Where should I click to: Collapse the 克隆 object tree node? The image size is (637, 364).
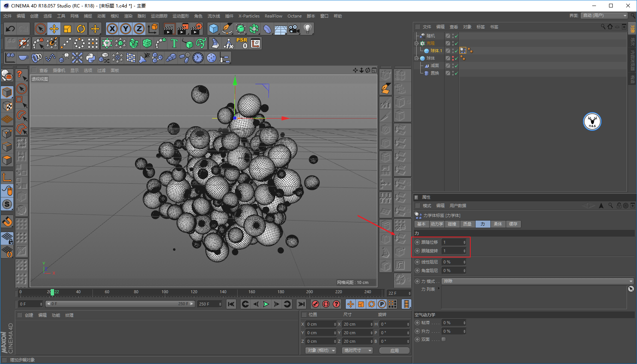tap(417, 43)
